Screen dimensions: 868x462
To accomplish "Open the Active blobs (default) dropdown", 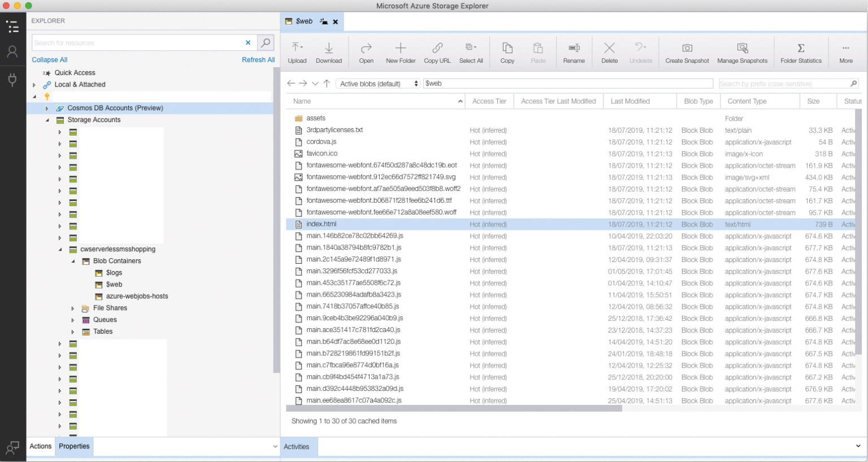I will (x=378, y=84).
